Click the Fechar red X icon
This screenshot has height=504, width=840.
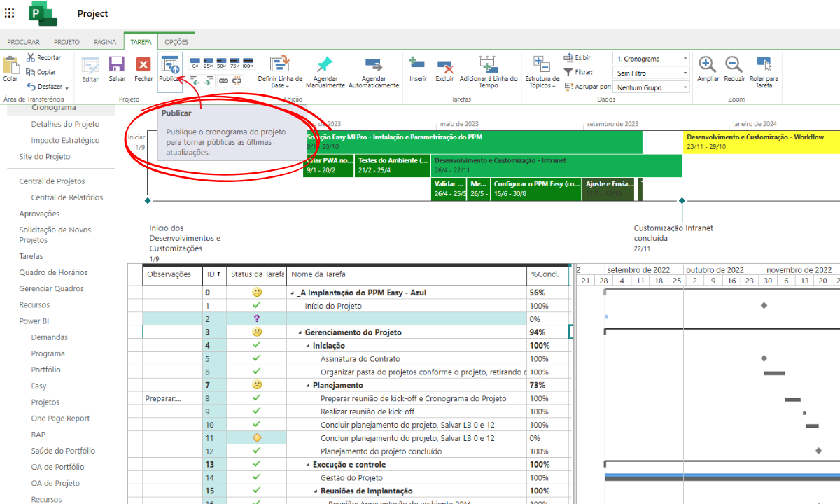coord(143,64)
